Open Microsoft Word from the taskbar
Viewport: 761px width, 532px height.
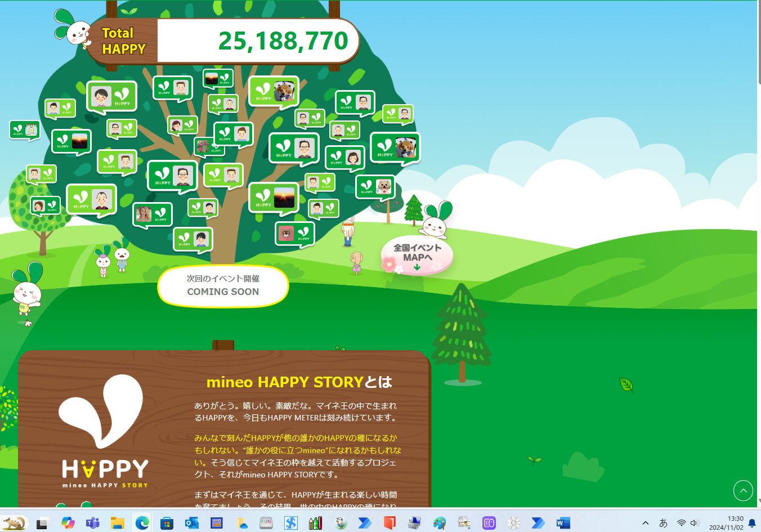tap(563, 523)
